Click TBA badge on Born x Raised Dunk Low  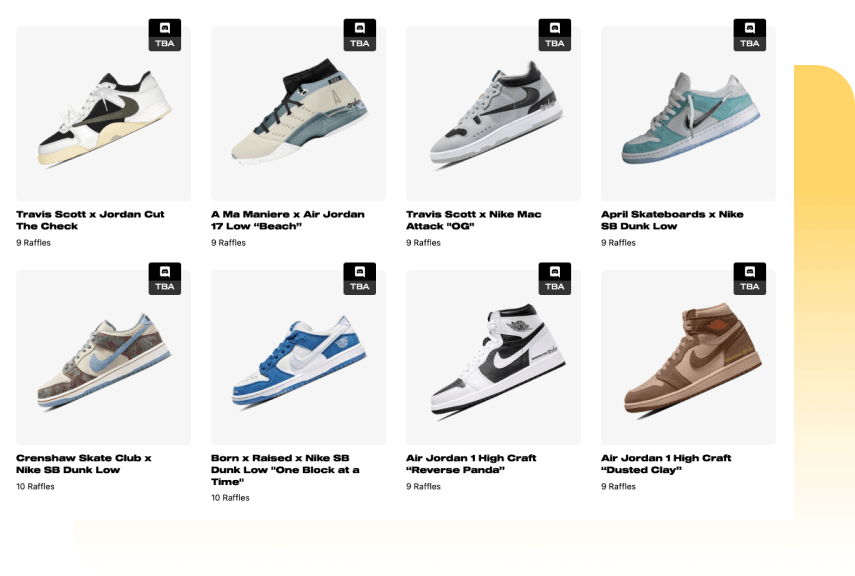359,279
